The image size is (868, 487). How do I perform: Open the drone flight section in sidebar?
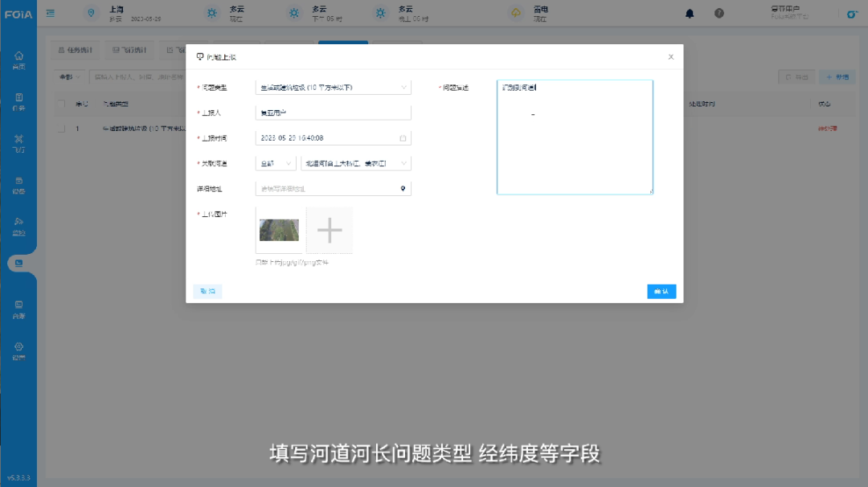click(18, 142)
